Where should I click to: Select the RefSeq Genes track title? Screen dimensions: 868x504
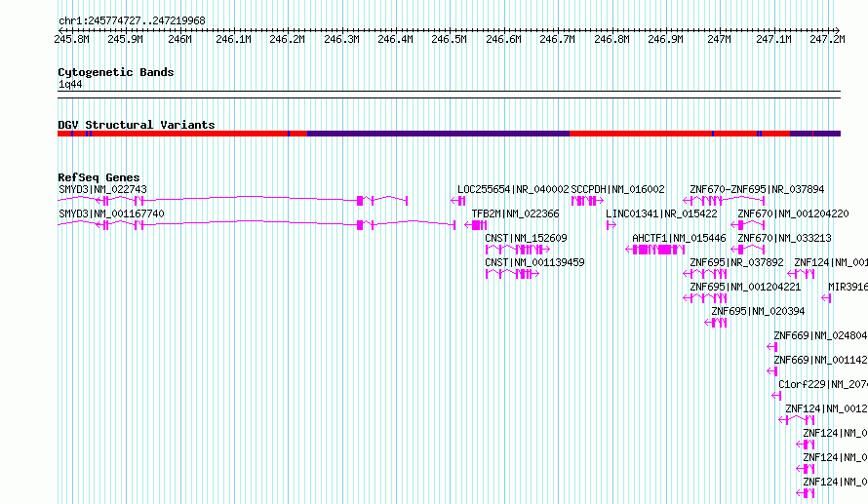coord(99,177)
